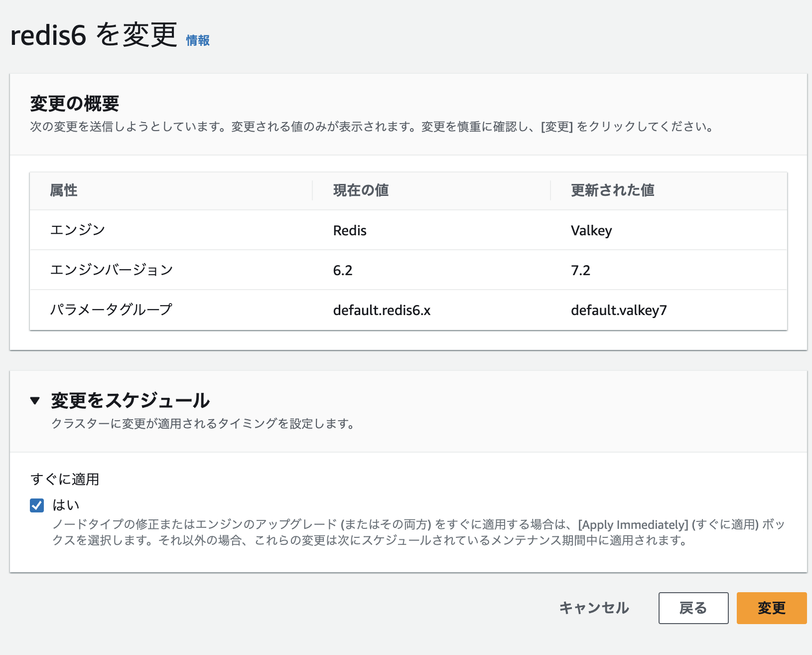This screenshot has width=812, height=655.
Task: Select the updated value Valkey cell
Action: pyautogui.click(x=591, y=231)
